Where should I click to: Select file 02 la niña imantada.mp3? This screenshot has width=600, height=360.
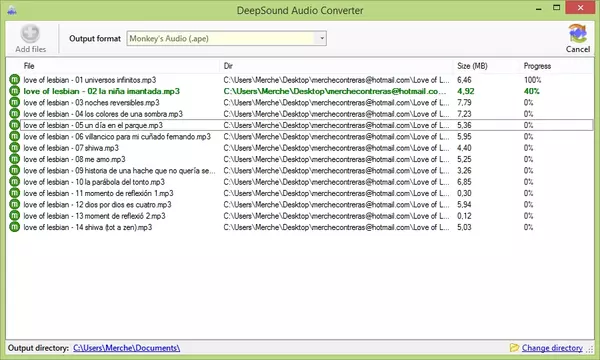pos(101,91)
